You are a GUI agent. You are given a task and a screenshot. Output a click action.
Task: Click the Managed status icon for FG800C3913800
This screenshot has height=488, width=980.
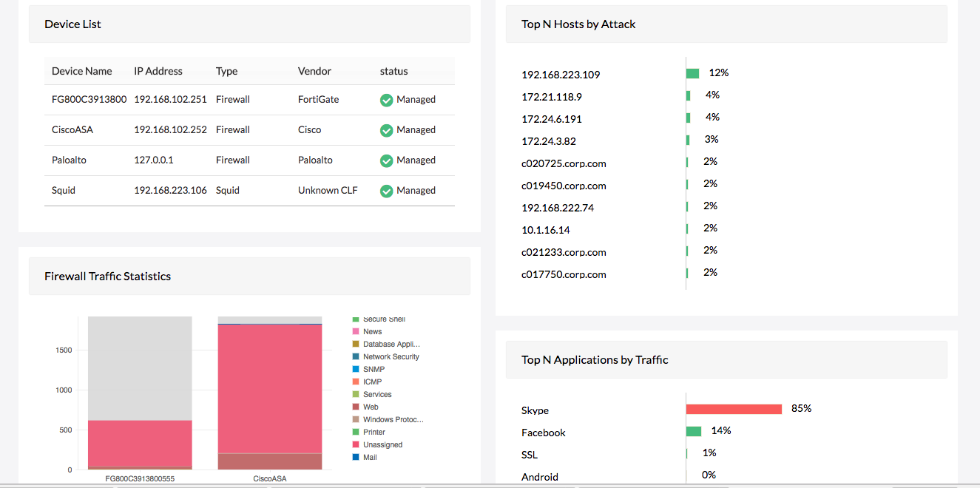pos(386,100)
